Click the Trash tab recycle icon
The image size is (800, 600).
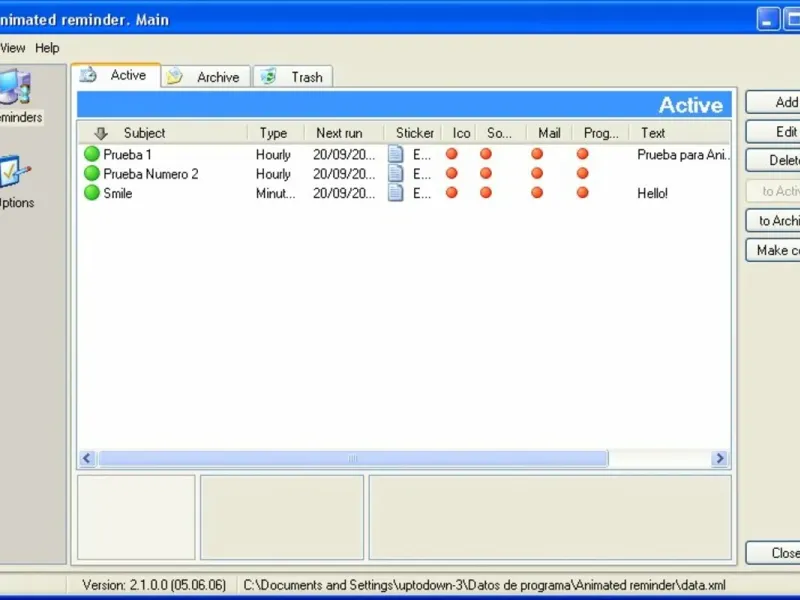(268, 77)
